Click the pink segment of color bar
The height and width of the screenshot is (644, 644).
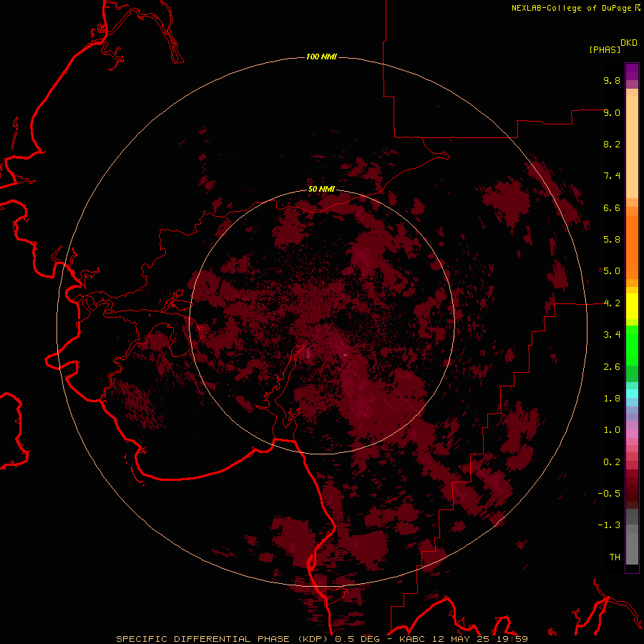click(x=632, y=434)
